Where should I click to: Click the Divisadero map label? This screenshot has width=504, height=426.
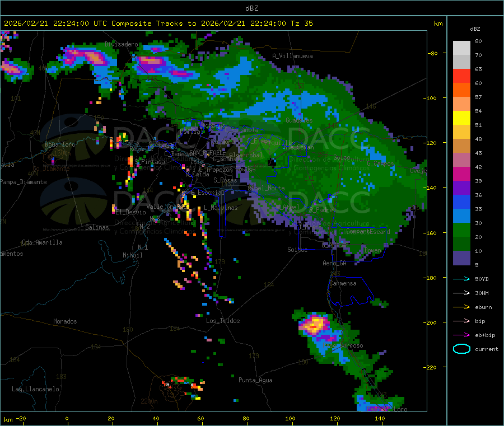click(x=121, y=44)
